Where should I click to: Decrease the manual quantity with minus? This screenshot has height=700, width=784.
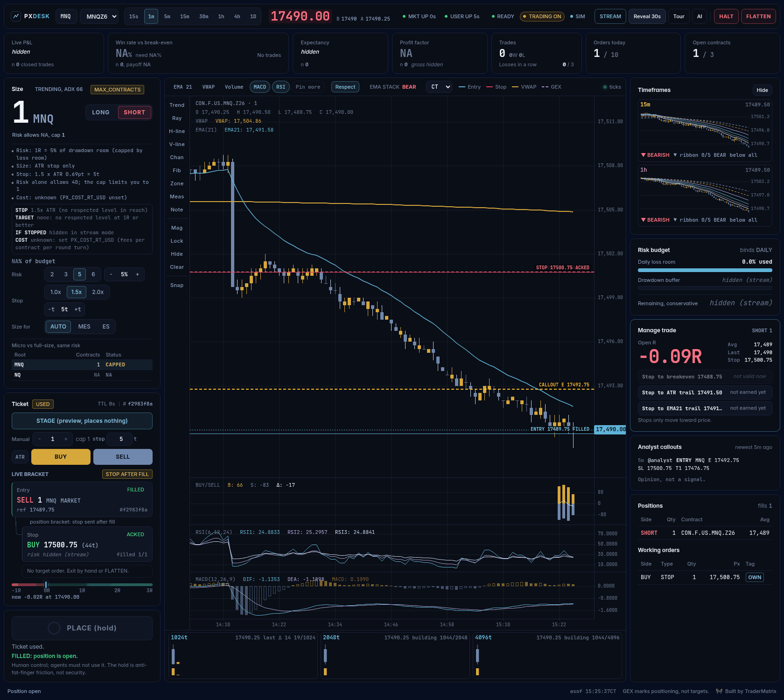(x=40, y=439)
